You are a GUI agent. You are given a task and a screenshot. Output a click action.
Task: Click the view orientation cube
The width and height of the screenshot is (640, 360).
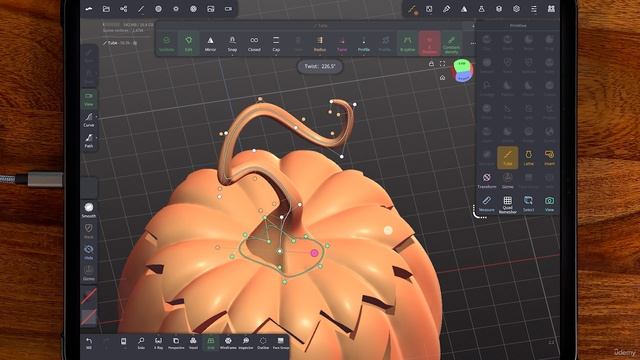463,70
